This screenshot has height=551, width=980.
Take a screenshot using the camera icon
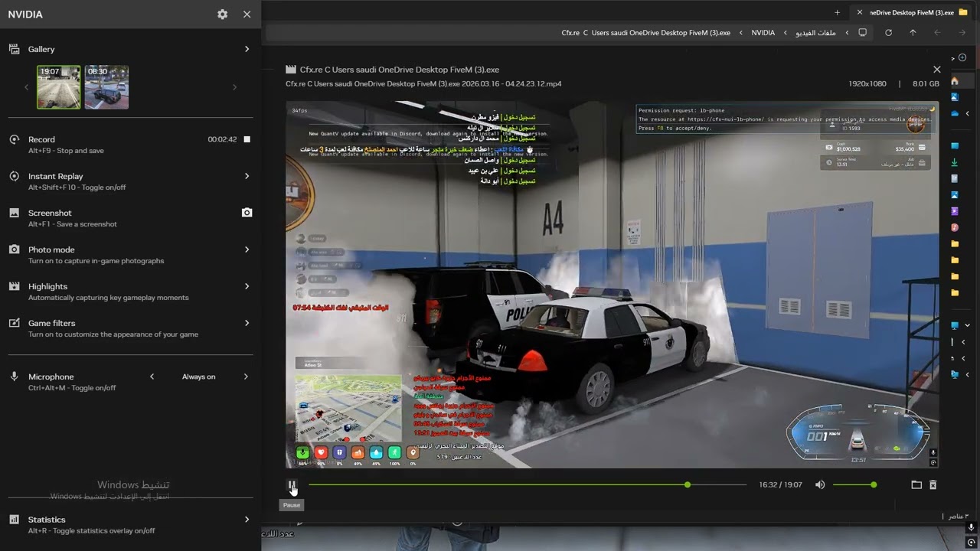pyautogui.click(x=247, y=213)
